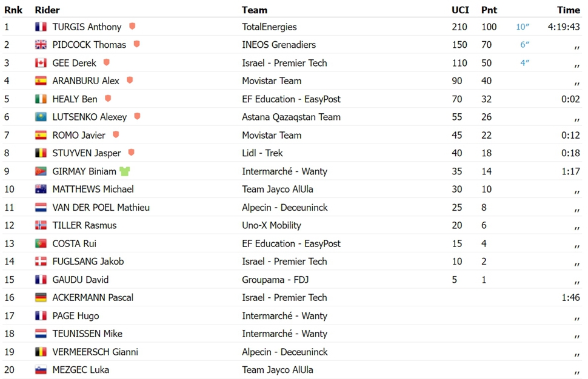Open the TotalEnergies team link

[269, 27]
